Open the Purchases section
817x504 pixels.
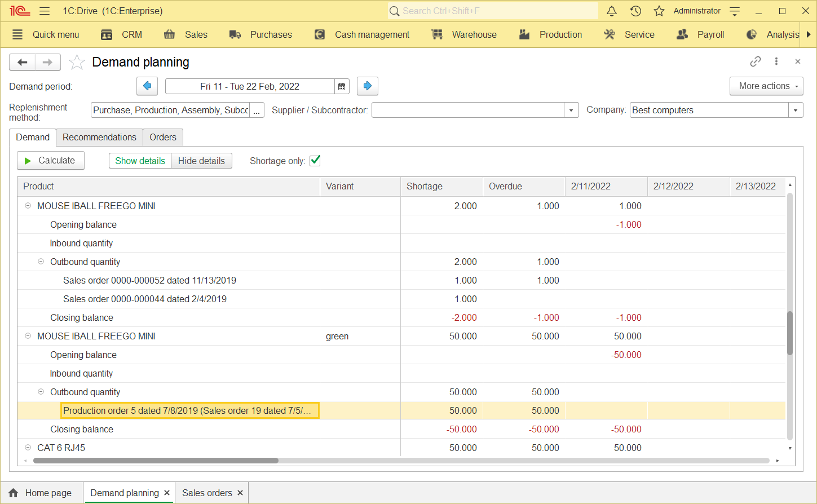[260, 34]
